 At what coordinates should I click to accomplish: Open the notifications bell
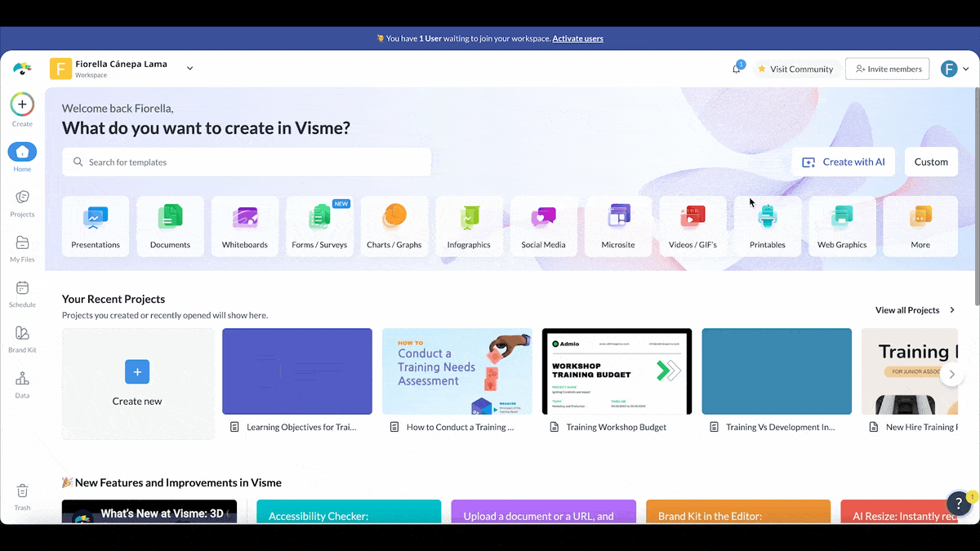click(736, 69)
